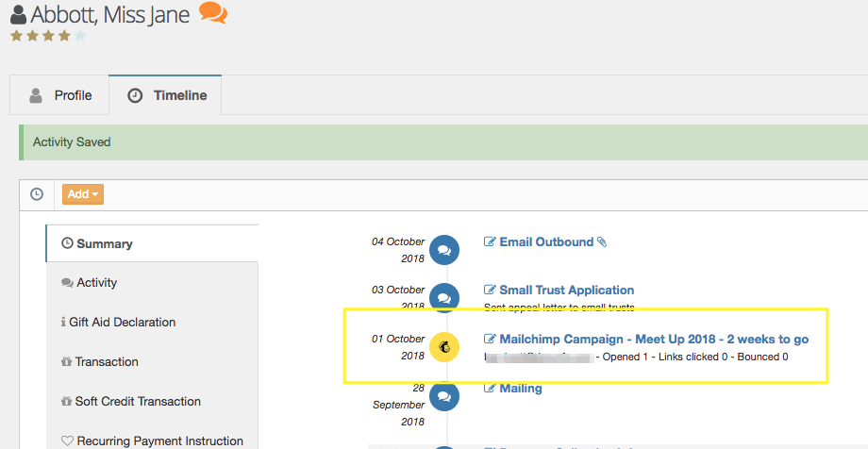Click edit icon beside Mailing entry

tap(490, 389)
